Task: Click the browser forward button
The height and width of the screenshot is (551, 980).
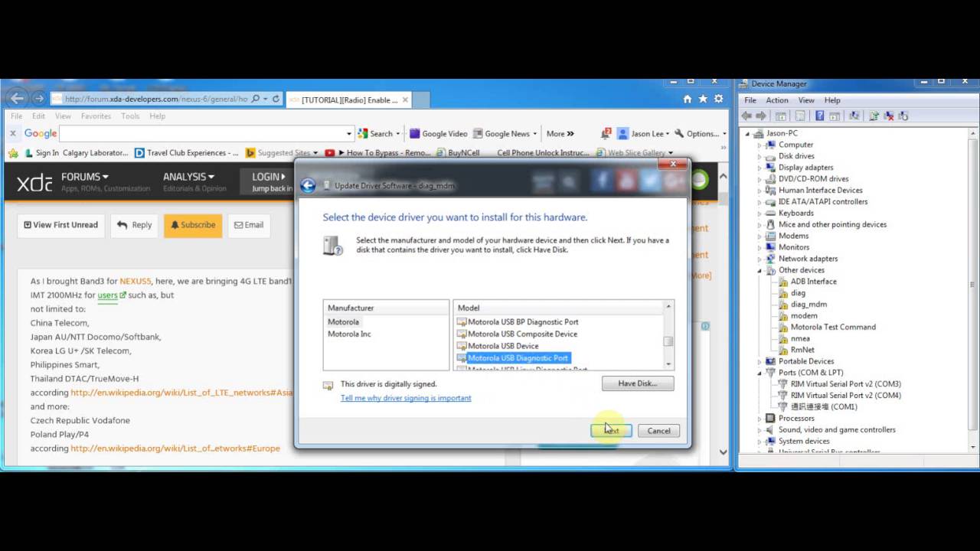Action: click(x=38, y=99)
